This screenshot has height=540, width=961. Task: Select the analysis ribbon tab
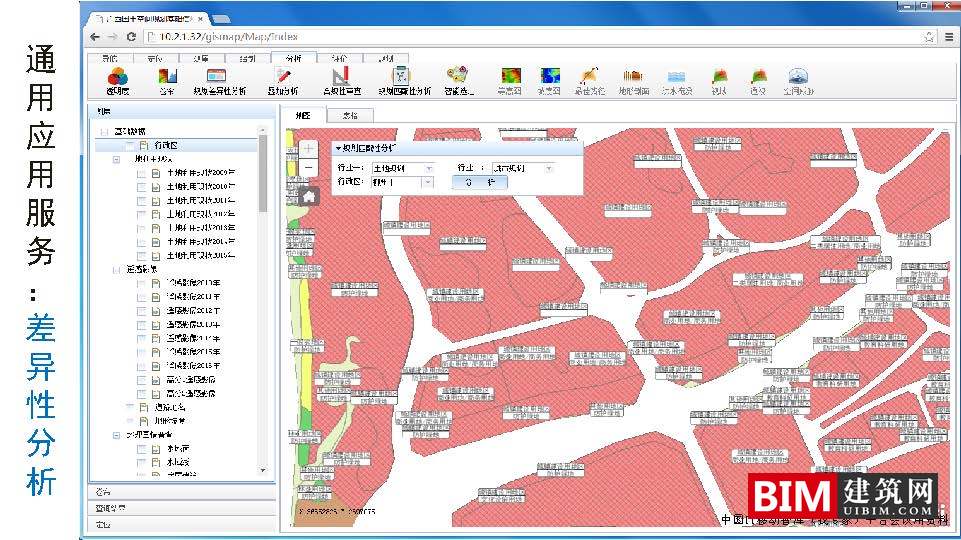point(293,58)
